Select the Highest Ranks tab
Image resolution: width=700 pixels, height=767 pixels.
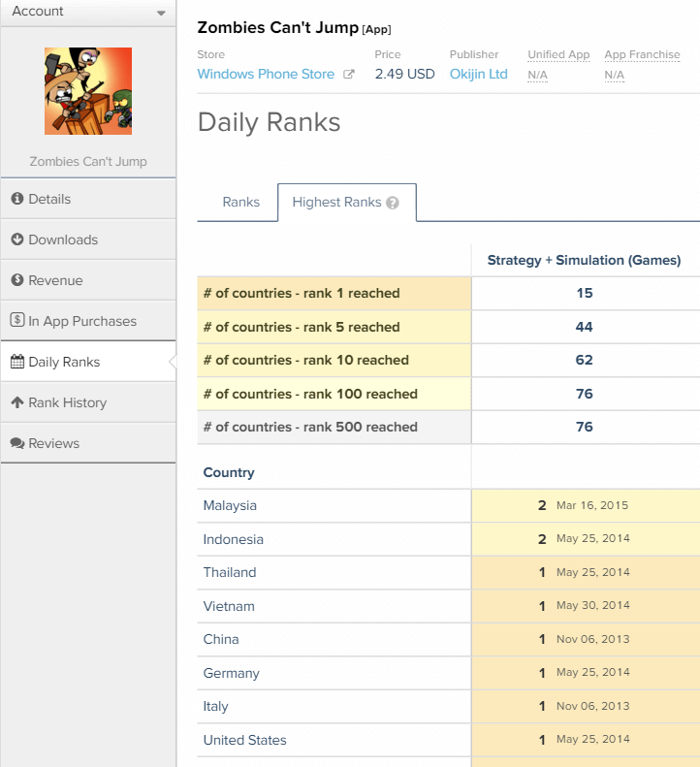[x=336, y=203]
